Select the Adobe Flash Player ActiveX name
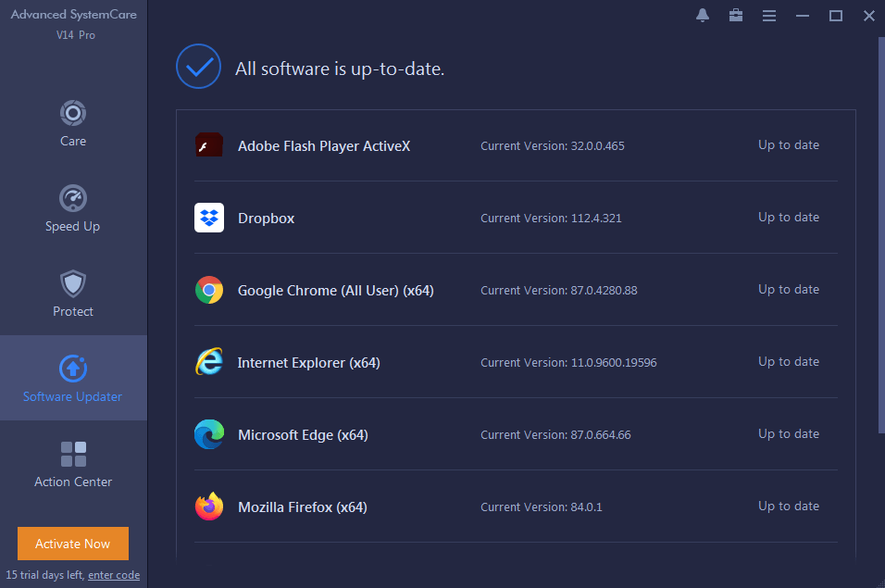The image size is (885, 588). (324, 146)
